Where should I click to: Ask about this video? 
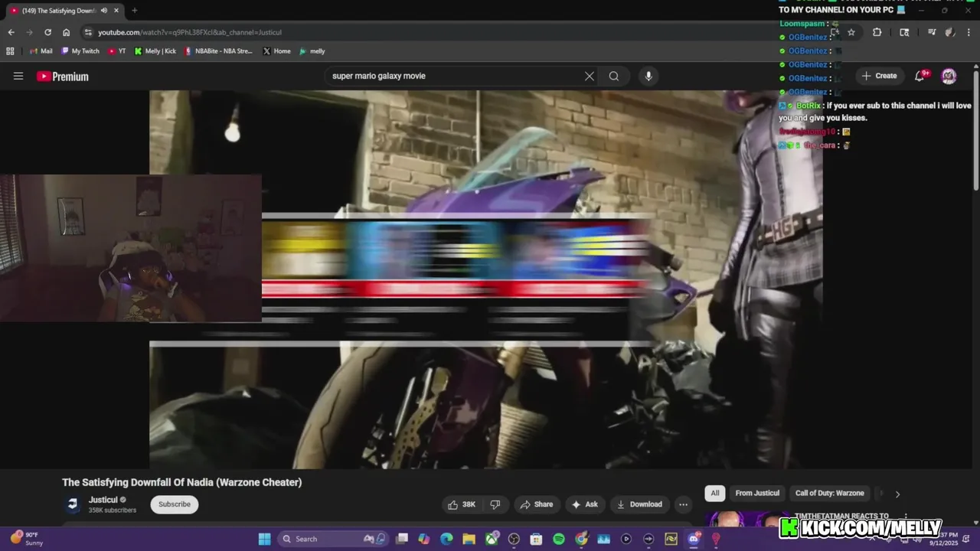tap(584, 504)
